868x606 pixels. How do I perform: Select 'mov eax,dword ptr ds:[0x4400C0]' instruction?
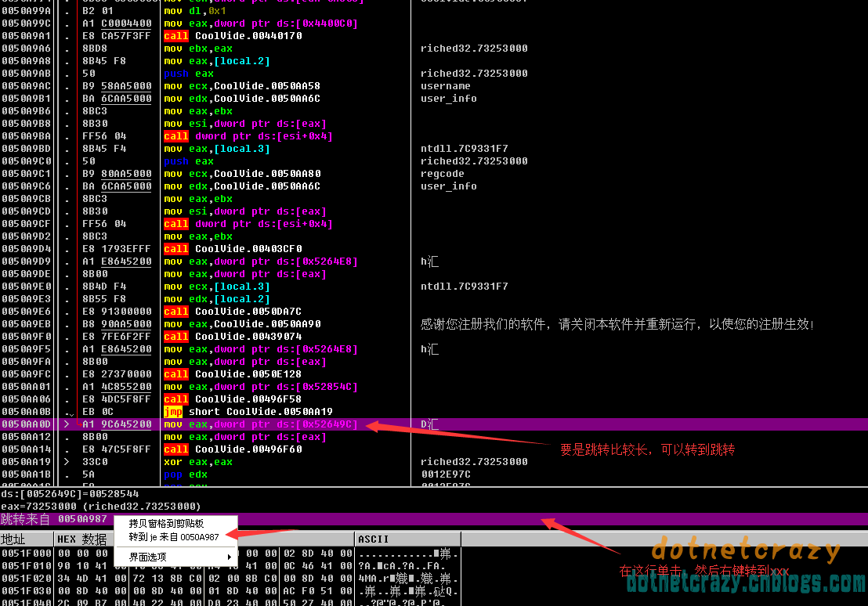click(x=261, y=23)
